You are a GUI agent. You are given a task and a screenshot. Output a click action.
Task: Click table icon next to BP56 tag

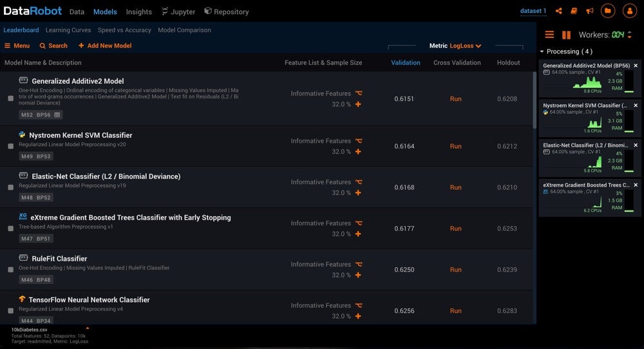coord(57,115)
